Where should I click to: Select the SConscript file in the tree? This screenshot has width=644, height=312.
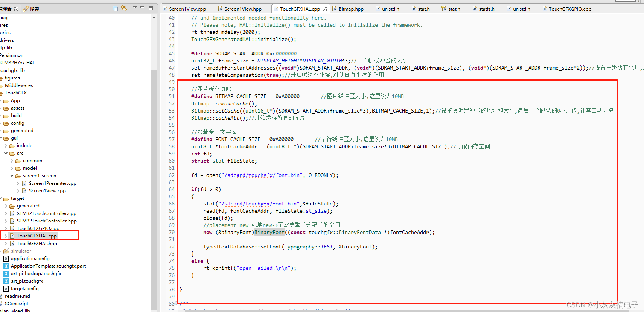pyautogui.click(x=17, y=304)
